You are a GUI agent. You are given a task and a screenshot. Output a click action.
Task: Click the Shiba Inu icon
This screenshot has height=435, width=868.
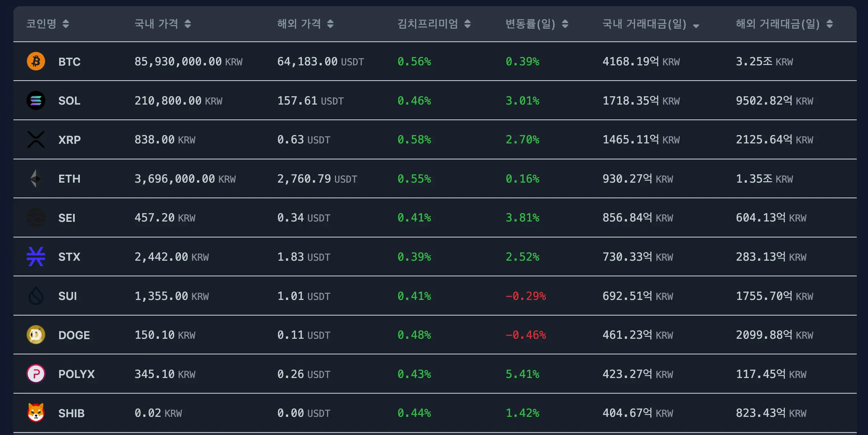[36, 413]
